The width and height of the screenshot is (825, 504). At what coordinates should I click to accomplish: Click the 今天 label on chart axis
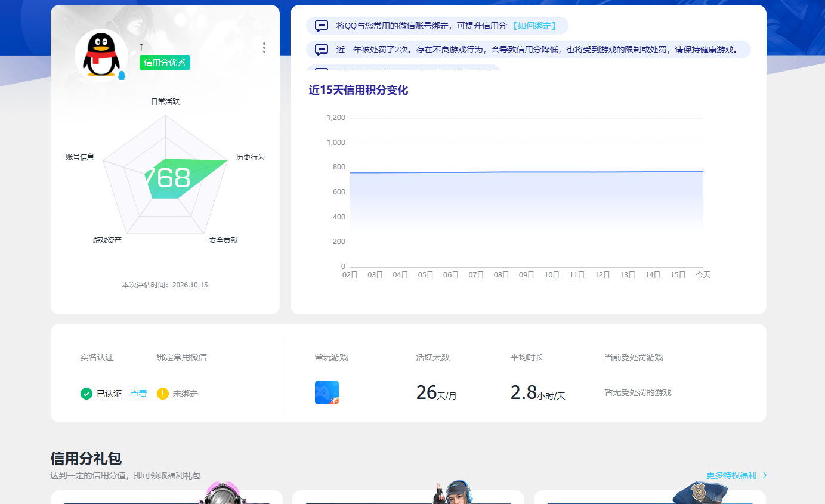(x=703, y=275)
